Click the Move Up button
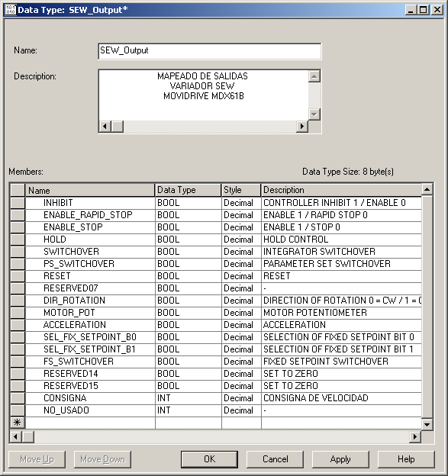 37,459
